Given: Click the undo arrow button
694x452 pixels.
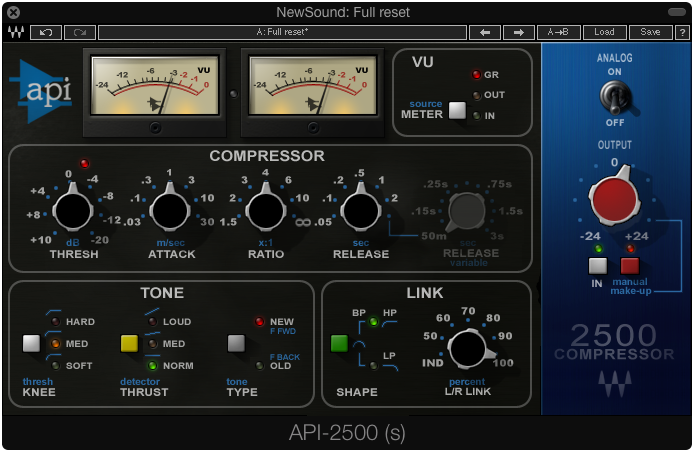Looking at the screenshot, I should [46, 32].
